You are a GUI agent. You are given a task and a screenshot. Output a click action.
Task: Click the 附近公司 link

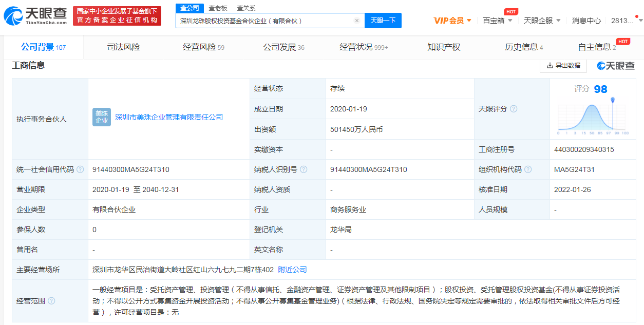[x=292, y=270]
